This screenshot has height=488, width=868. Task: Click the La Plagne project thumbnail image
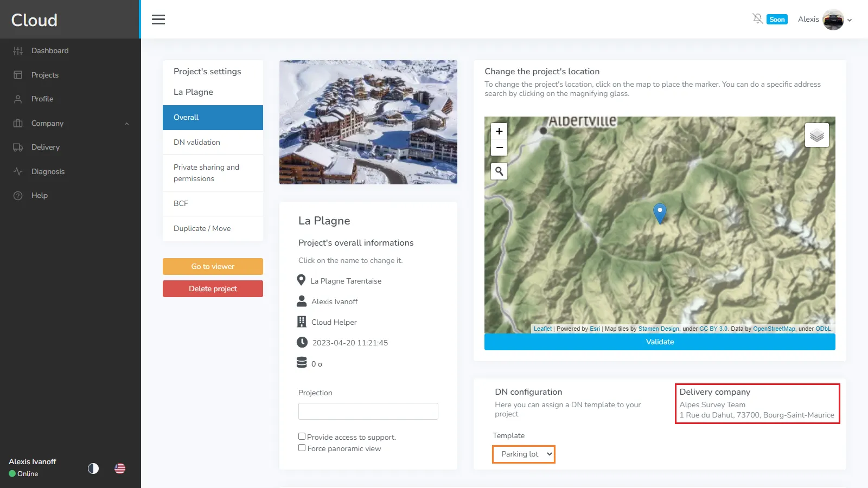(368, 122)
